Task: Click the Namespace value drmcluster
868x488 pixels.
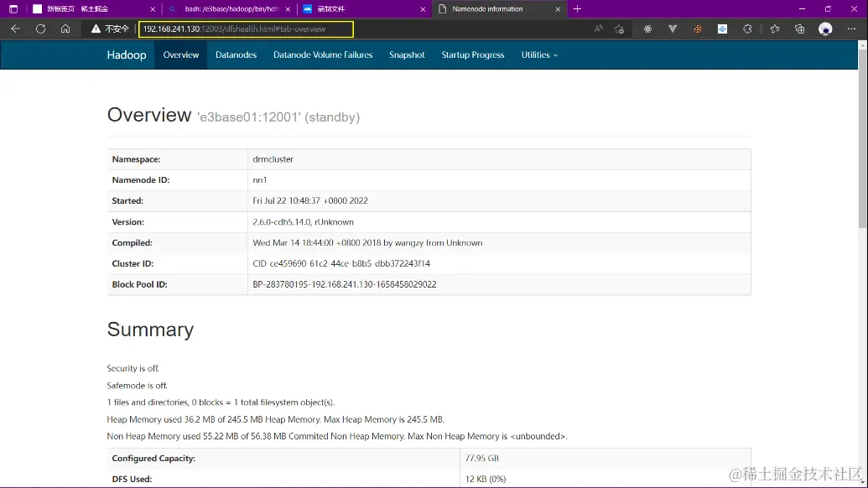Action: click(x=273, y=159)
